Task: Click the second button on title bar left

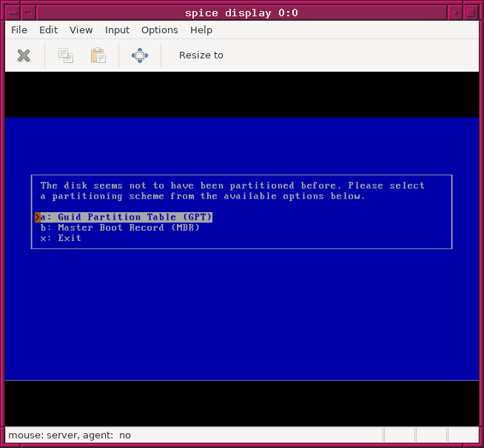Action: click(28, 13)
